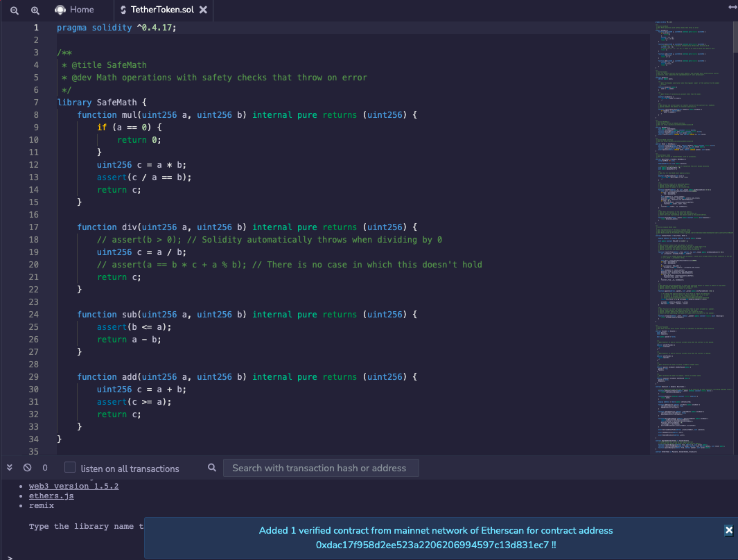Click the 'pragma solidity ^0.4.17;' line
The image size is (738, 560).
coord(116,28)
